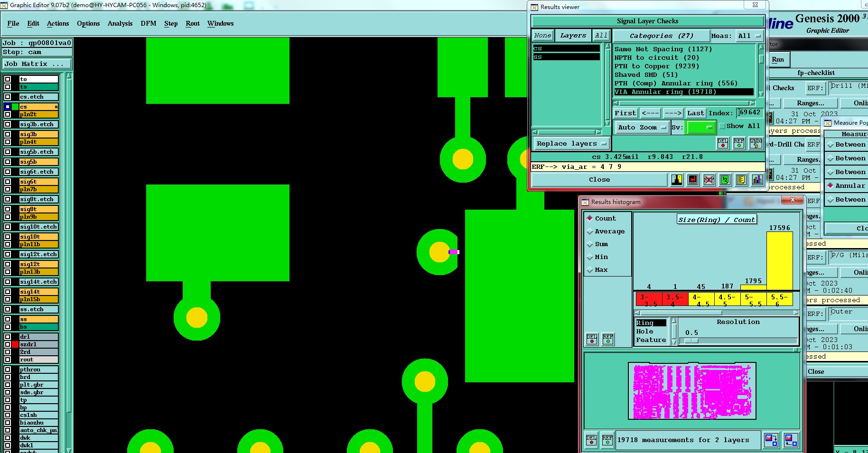Click the crossed-out REF icon
The width and height of the screenshot is (868, 453).
[x=709, y=180]
